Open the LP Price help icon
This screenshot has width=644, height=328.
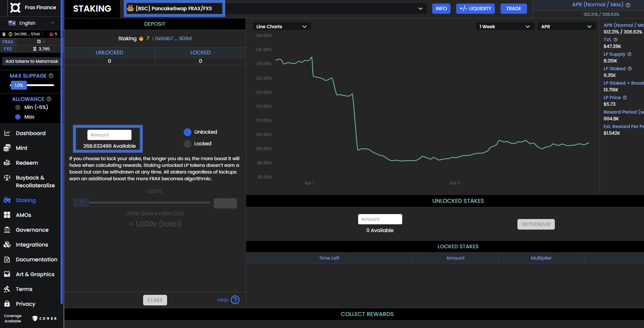click(x=625, y=98)
